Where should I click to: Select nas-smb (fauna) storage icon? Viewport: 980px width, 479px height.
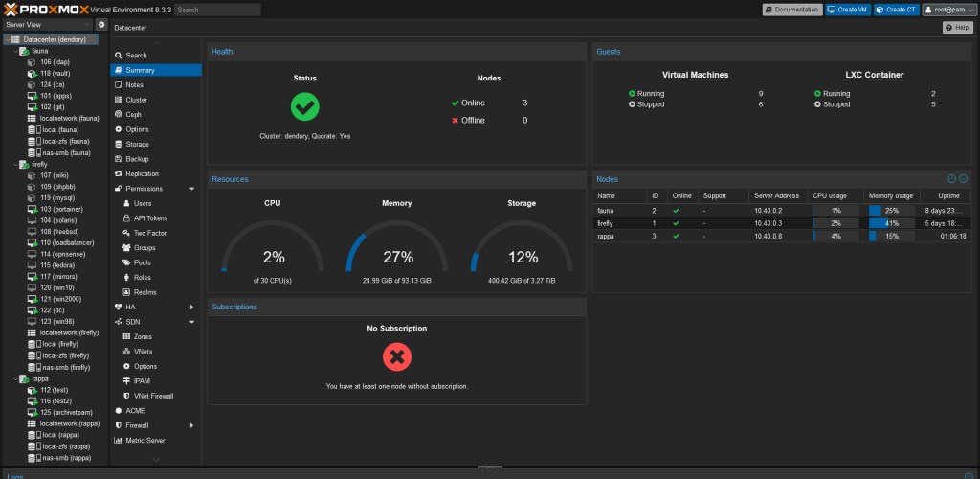pyautogui.click(x=32, y=152)
